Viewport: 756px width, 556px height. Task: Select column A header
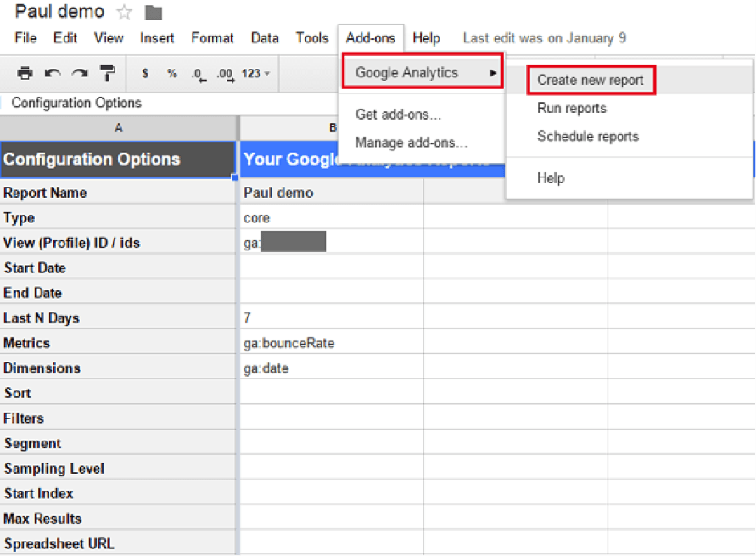tap(118, 128)
